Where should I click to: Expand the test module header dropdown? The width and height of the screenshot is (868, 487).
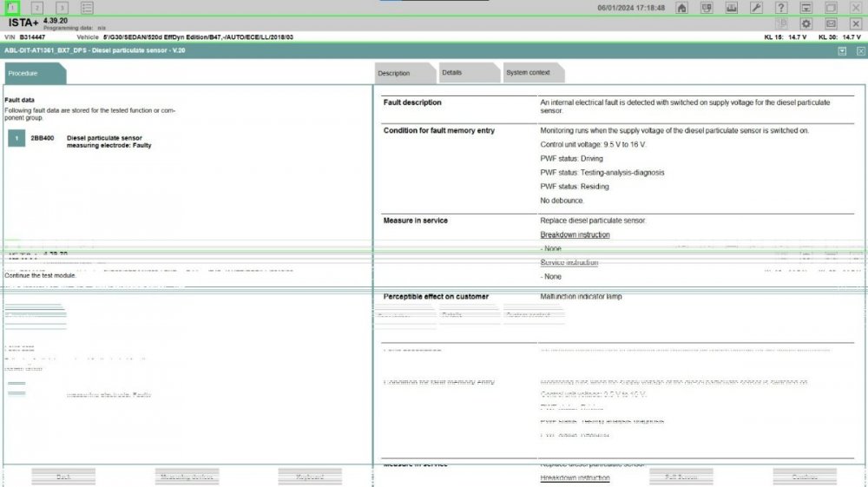point(842,51)
